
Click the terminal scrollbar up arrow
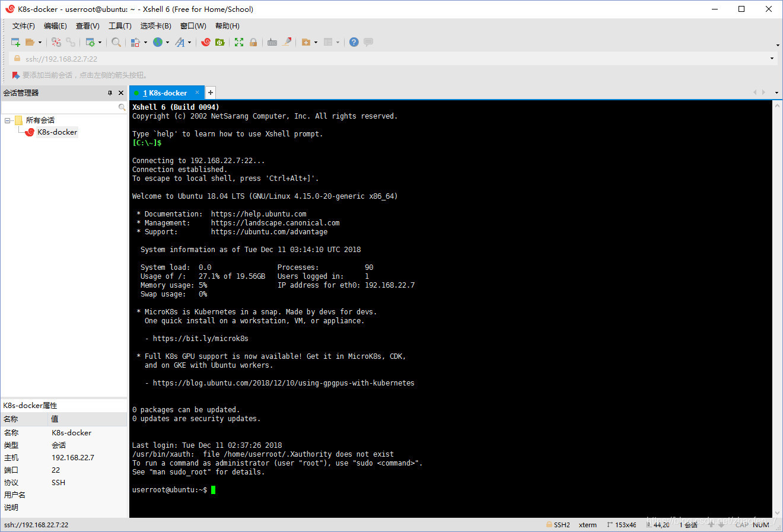pos(777,105)
